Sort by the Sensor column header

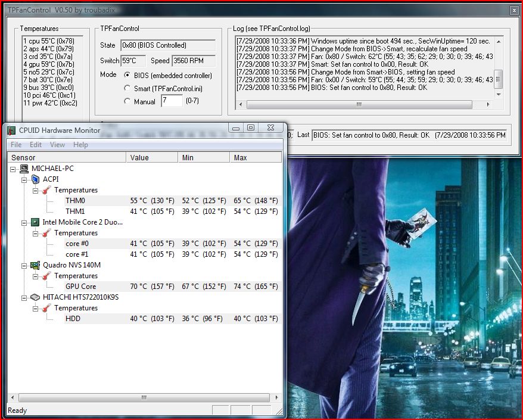[x=67, y=157]
